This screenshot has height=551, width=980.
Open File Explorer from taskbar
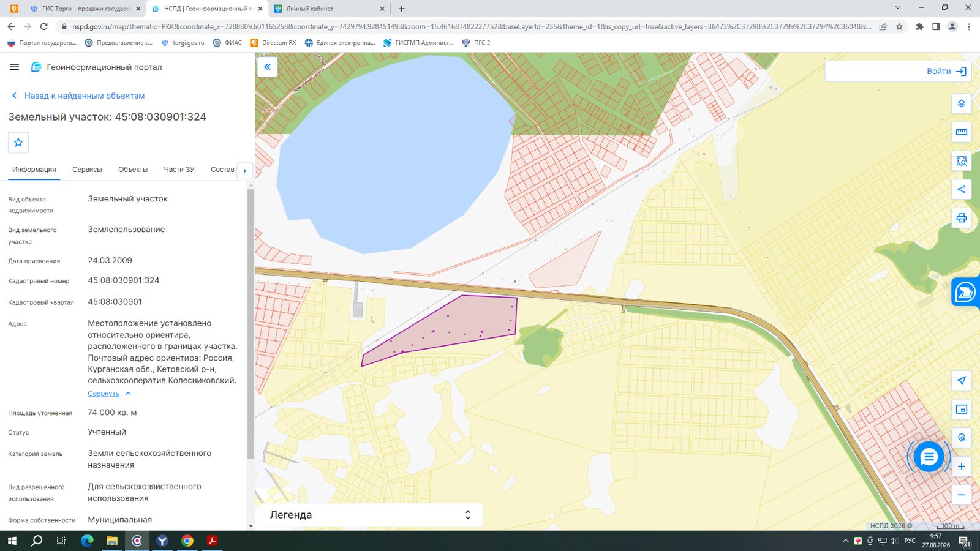coord(112,541)
